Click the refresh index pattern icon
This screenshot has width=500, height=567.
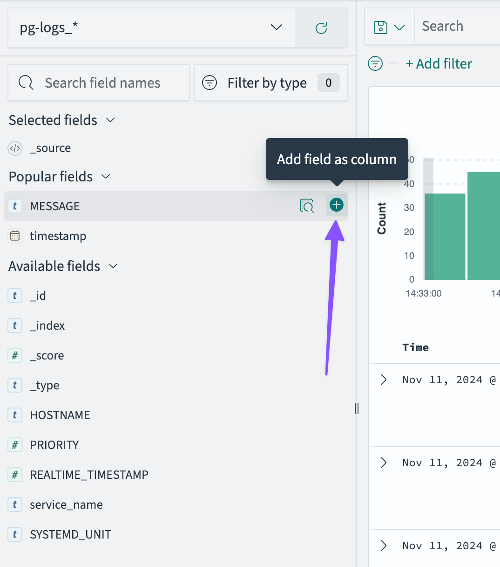(321, 27)
